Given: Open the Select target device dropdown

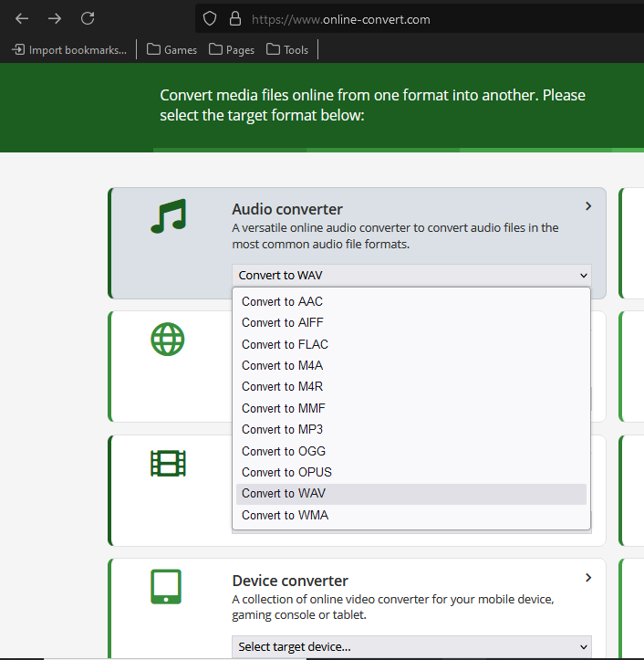Looking at the screenshot, I should click(410, 647).
